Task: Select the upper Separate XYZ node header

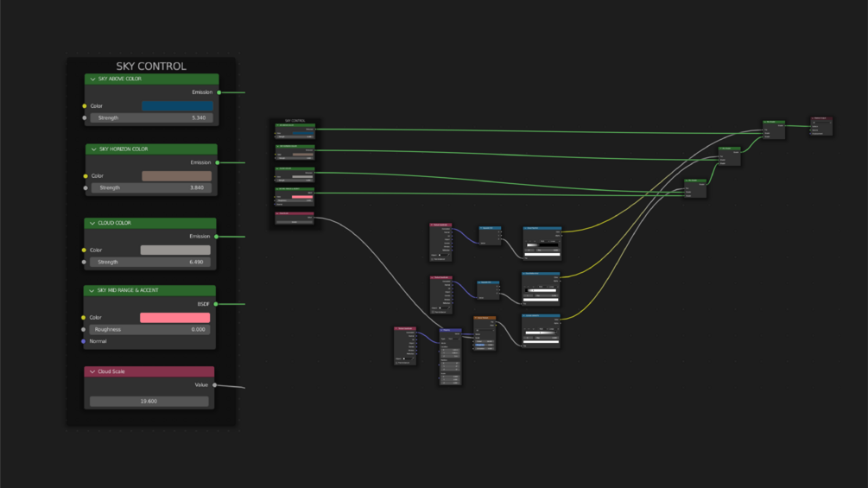Action: tap(490, 228)
